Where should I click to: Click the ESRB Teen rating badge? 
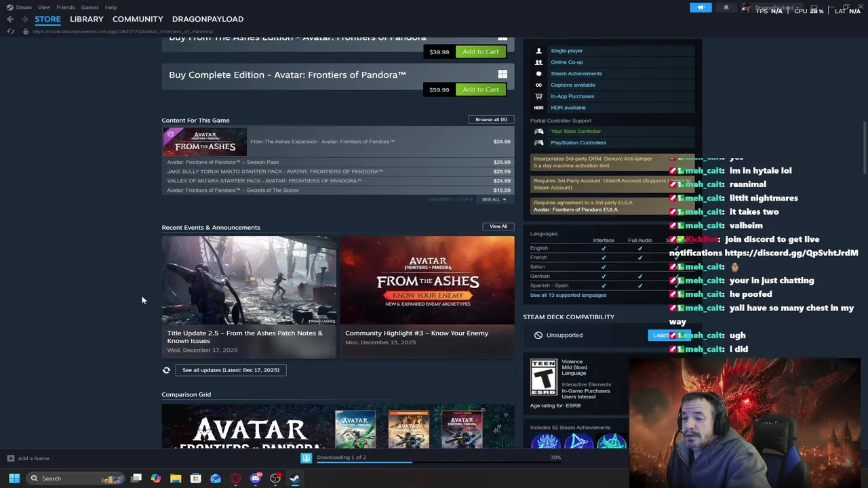(543, 377)
